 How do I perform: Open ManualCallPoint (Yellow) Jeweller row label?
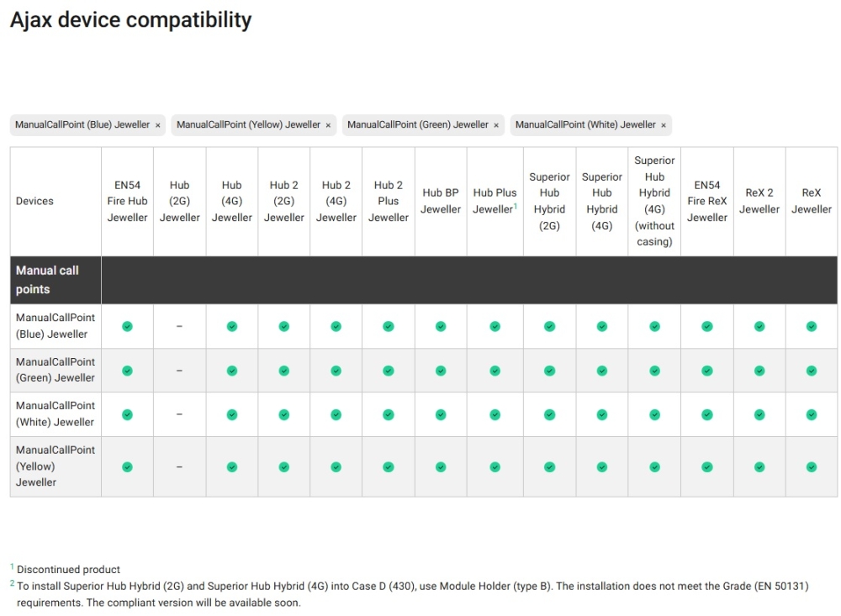pyautogui.click(x=56, y=466)
